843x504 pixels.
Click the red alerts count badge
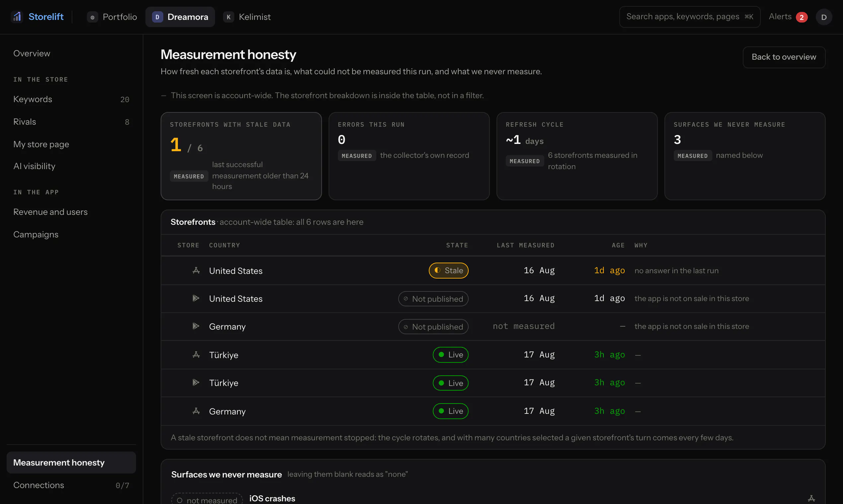pyautogui.click(x=802, y=17)
